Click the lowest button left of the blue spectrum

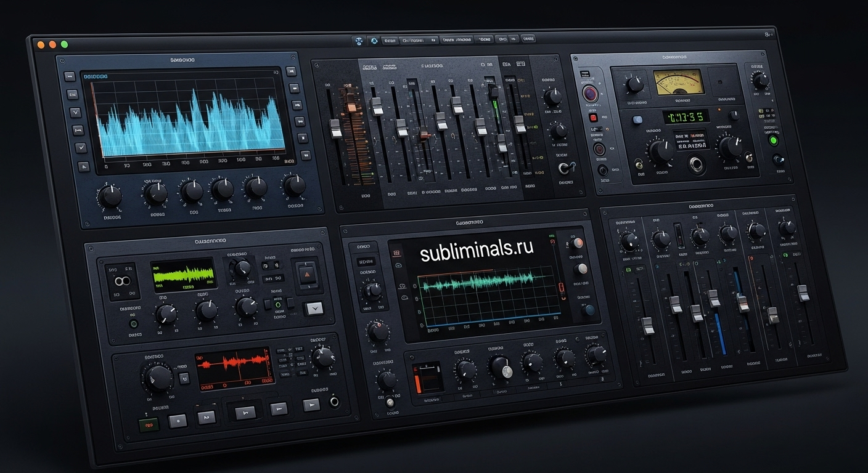84,166
